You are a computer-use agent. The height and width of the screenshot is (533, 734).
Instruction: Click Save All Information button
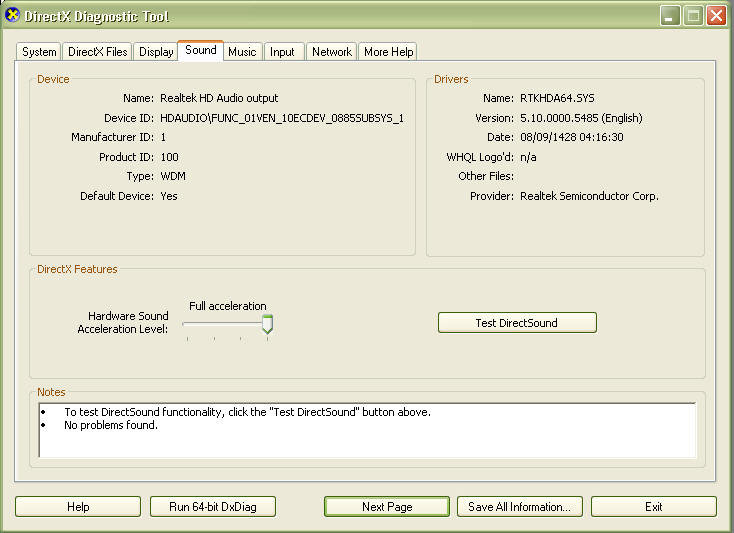tap(520, 507)
